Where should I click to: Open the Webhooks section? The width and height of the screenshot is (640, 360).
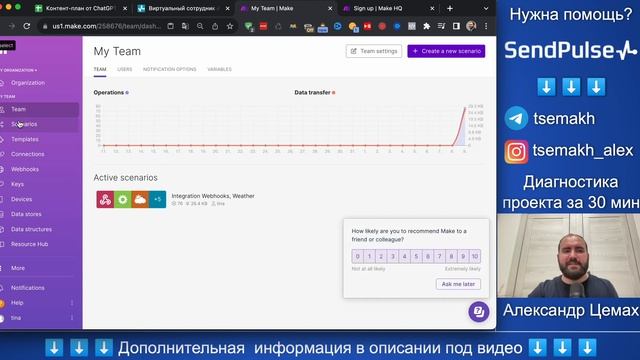pos(24,169)
